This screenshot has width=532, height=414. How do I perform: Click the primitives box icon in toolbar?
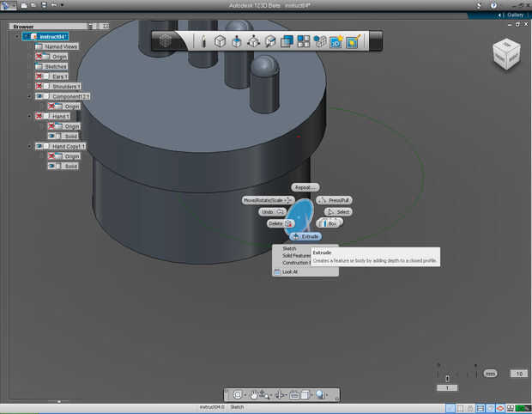click(x=221, y=40)
